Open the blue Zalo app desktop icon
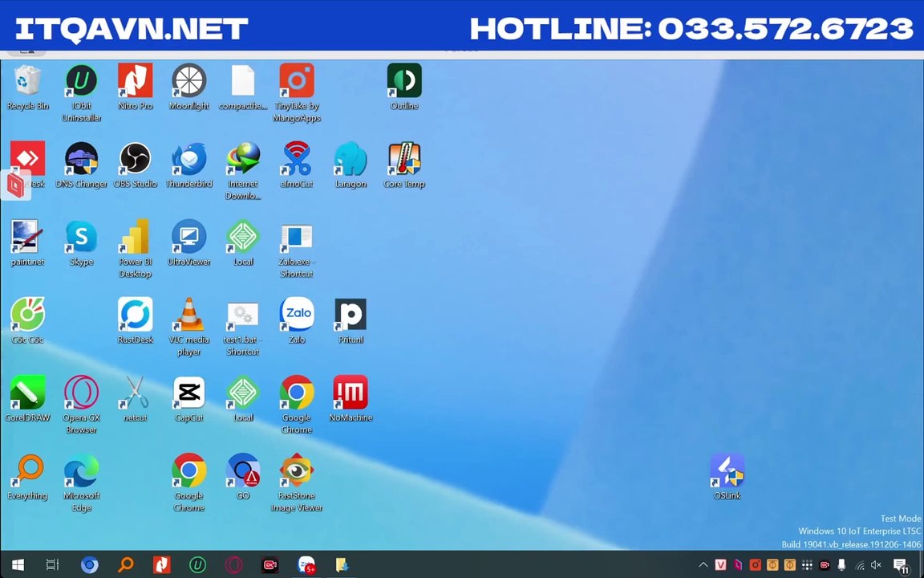This screenshot has height=578, width=924. (297, 321)
